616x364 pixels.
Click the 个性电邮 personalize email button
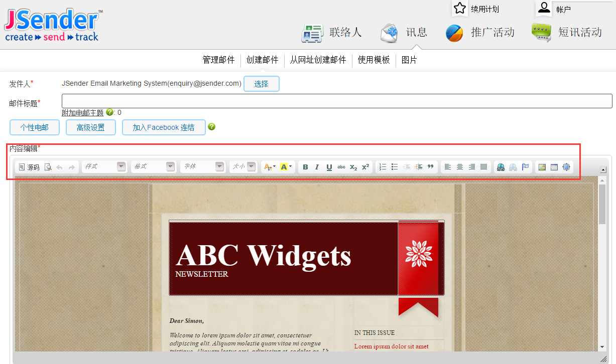click(35, 127)
